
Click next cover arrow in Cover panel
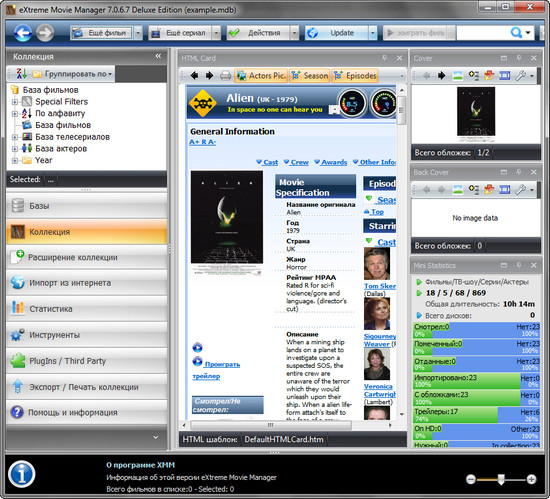[442, 75]
